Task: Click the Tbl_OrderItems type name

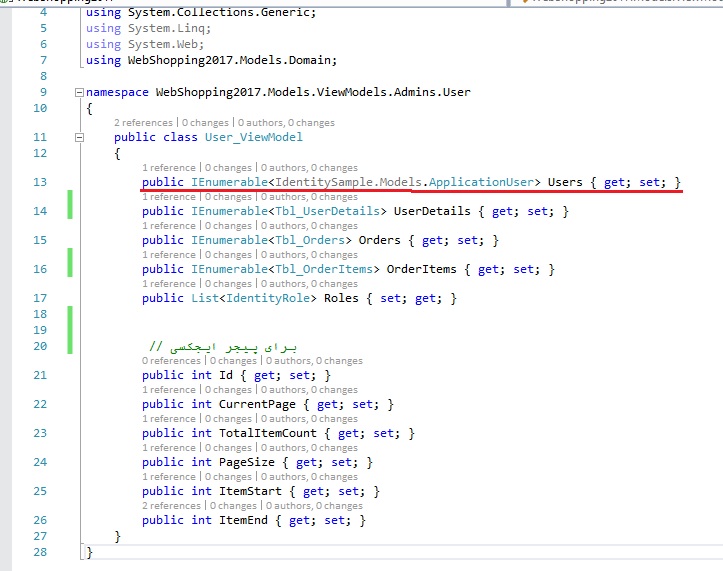Action: click(x=324, y=269)
